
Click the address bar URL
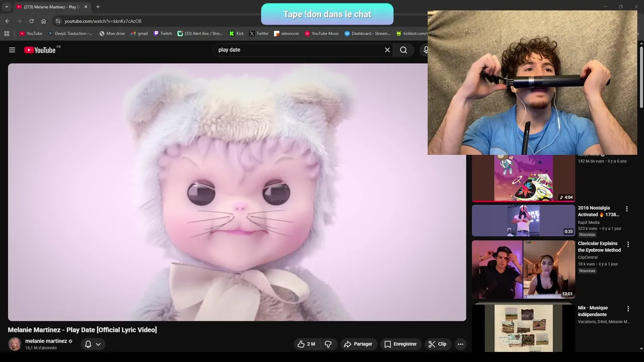click(x=103, y=21)
